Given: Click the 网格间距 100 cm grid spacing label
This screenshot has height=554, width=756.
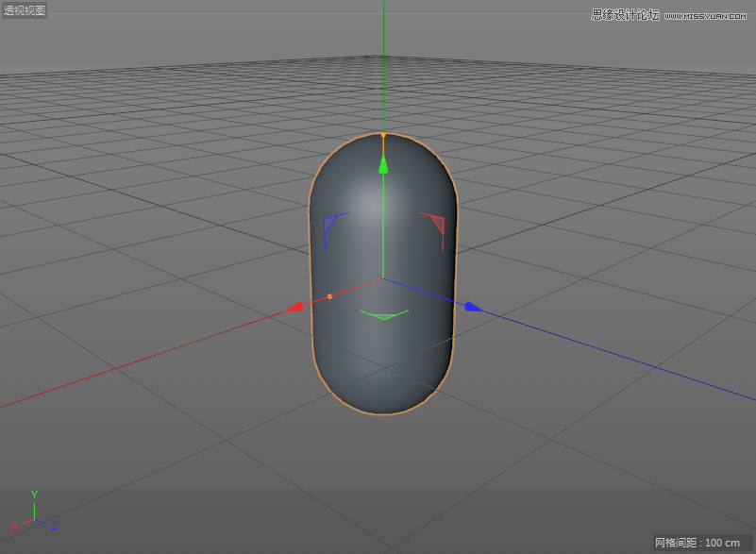Looking at the screenshot, I should [697, 543].
